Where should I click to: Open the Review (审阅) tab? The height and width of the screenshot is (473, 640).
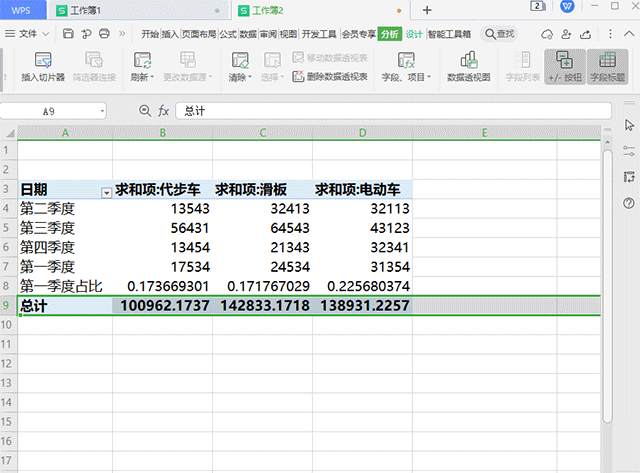click(x=268, y=34)
